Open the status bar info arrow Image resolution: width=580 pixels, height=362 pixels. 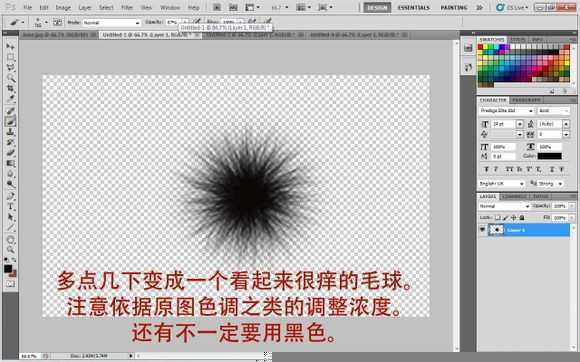[x=131, y=356]
